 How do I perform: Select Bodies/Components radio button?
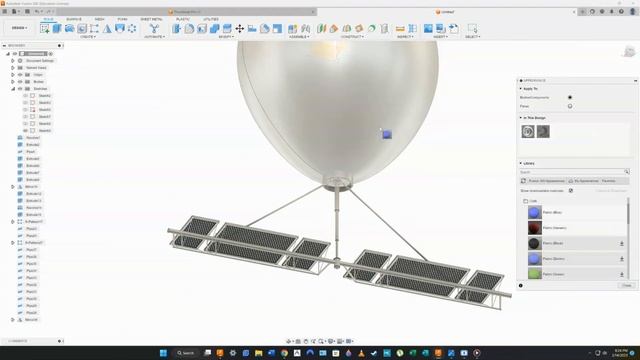click(570, 98)
